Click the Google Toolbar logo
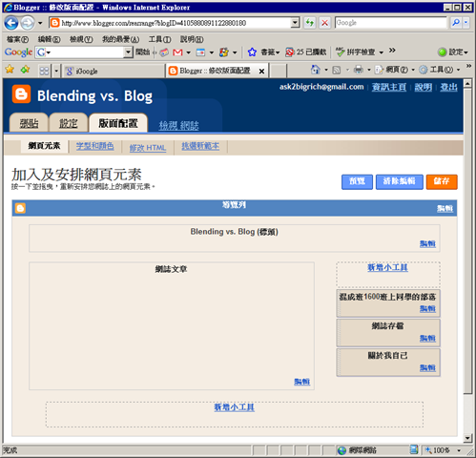Image resolution: width=476 pixels, height=458 pixels. pyautogui.click(x=18, y=52)
